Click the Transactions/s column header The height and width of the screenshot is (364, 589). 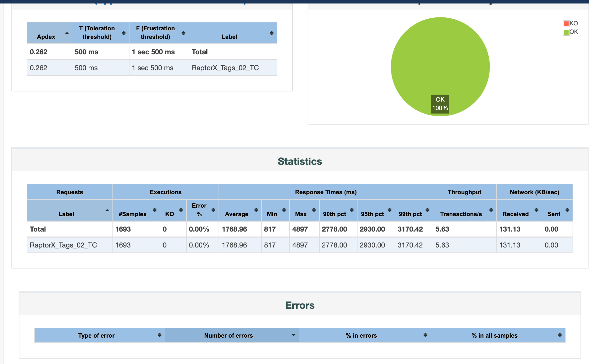pos(461,214)
